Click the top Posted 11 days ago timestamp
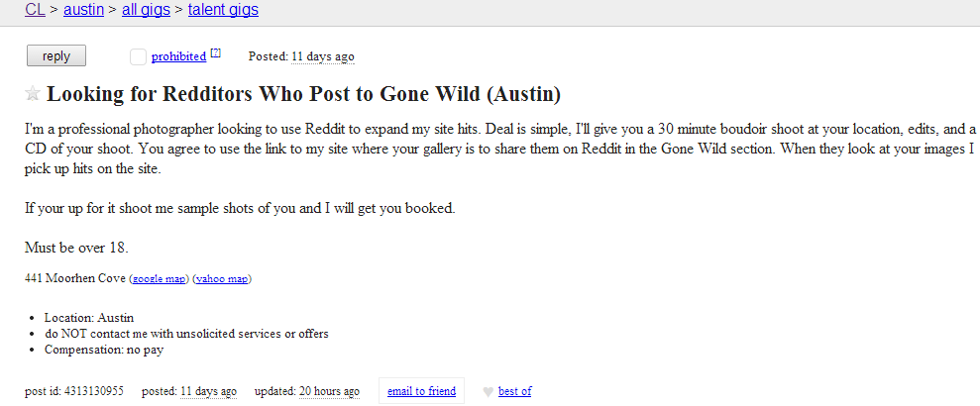This screenshot has width=980, height=406. point(323,56)
